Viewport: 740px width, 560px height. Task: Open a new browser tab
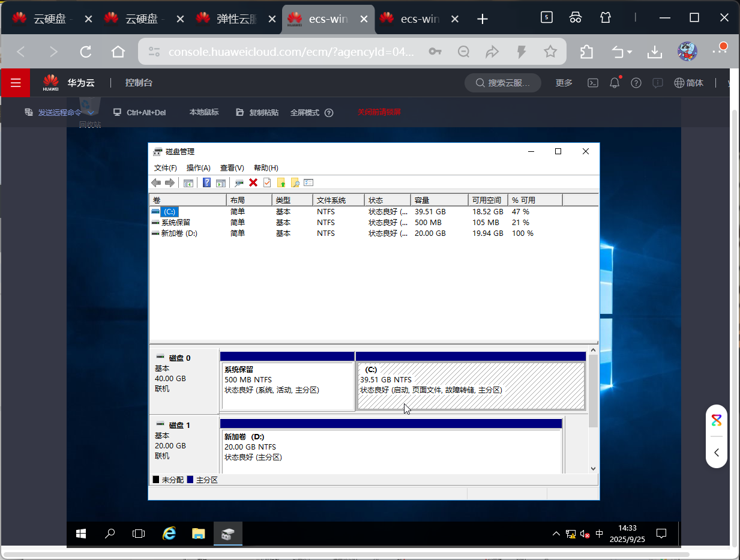coord(482,19)
